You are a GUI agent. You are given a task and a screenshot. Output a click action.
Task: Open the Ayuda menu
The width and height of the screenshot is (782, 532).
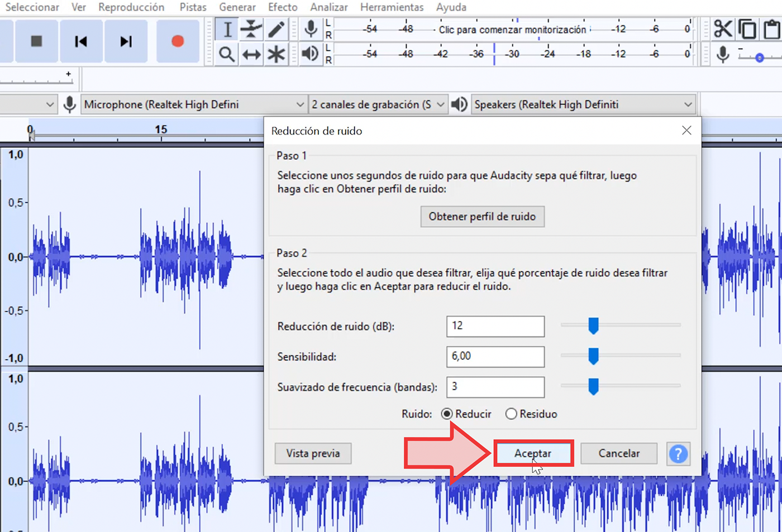tap(451, 7)
